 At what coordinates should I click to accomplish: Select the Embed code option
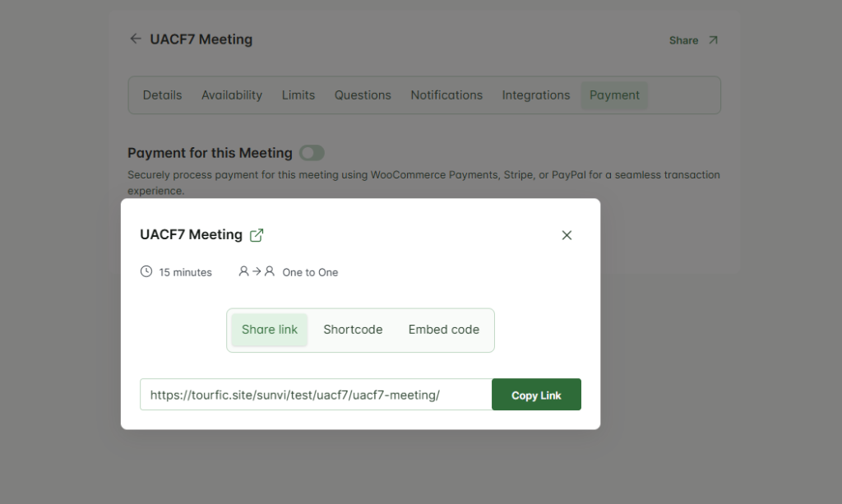pos(443,330)
